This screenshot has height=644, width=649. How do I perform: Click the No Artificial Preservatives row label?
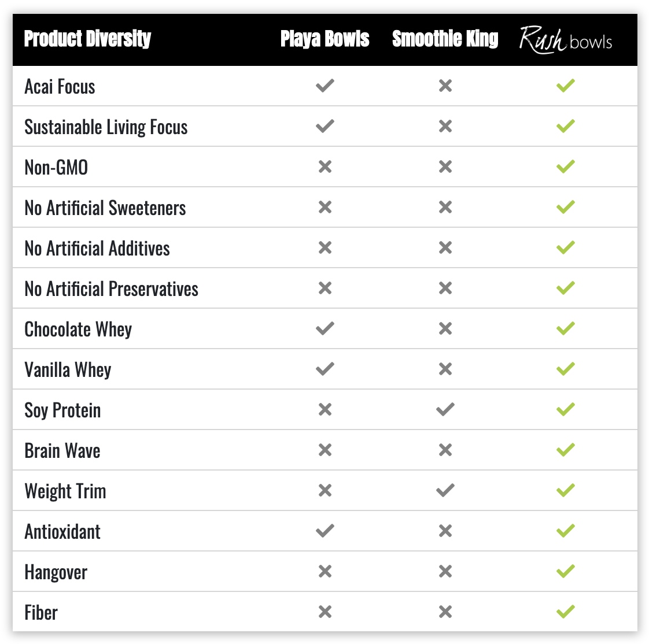pos(111,289)
